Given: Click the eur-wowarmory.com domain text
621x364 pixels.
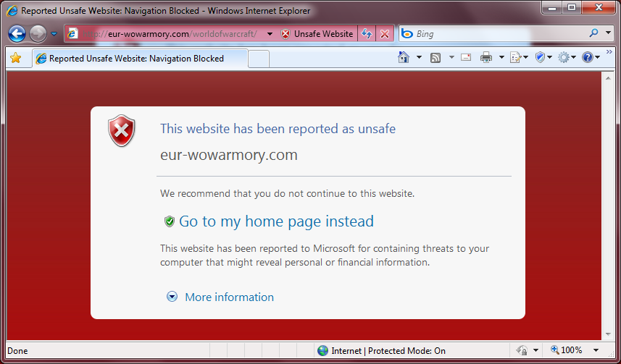Looking at the screenshot, I should 228,155.
